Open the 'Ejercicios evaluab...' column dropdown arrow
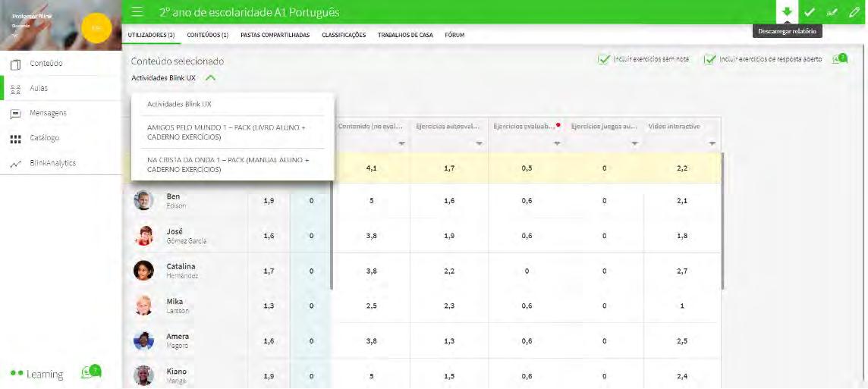Viewport: 868px width, 389px height. tap(558, 144)
